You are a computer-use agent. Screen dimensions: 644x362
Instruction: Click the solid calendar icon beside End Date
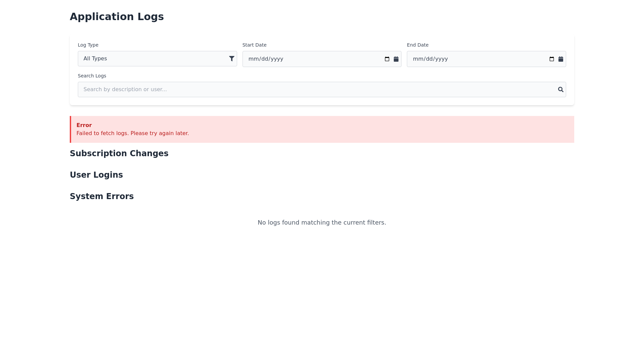tap(561, 59)
